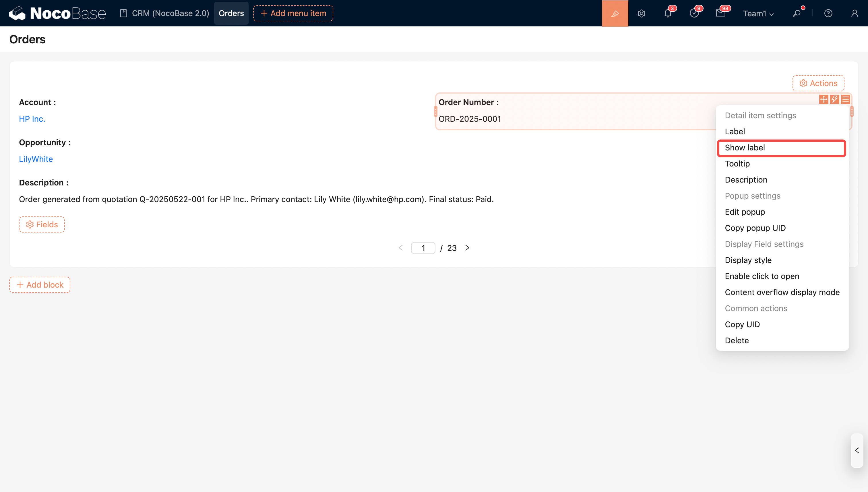Collapse the right side panel arrow
The height and width of the screenshot is (492, 868).
coord(857,450)
